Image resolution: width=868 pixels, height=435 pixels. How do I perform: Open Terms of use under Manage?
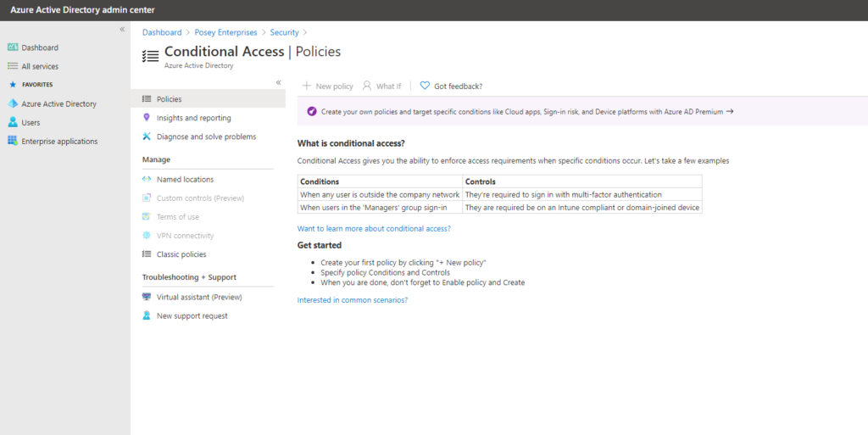tap(178, 217)
